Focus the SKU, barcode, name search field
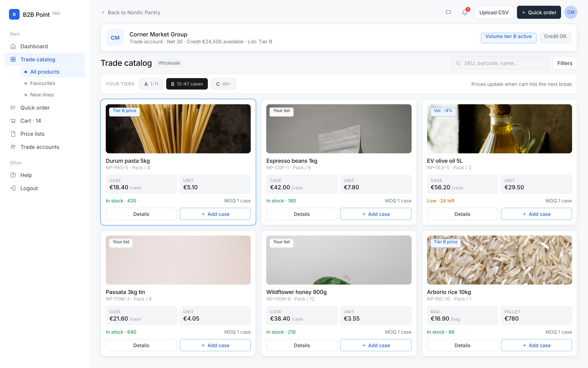 500,63
